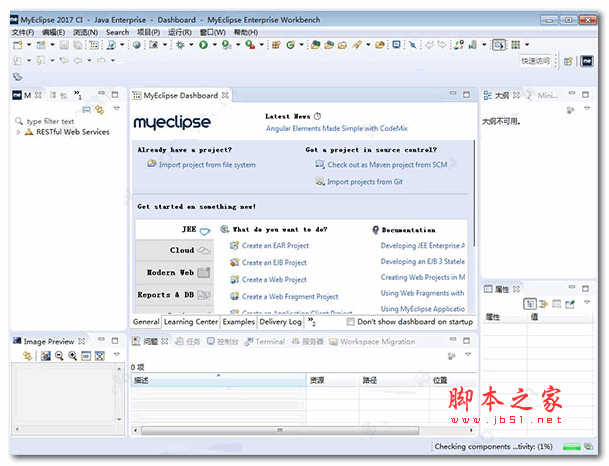
Task: Open the Open Perspective icon
Action: pos(568,61)
